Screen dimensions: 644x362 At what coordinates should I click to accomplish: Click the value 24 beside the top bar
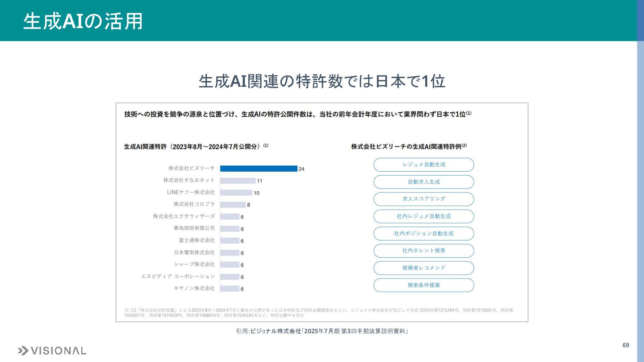pyautogui.click(x=302, y=169)
